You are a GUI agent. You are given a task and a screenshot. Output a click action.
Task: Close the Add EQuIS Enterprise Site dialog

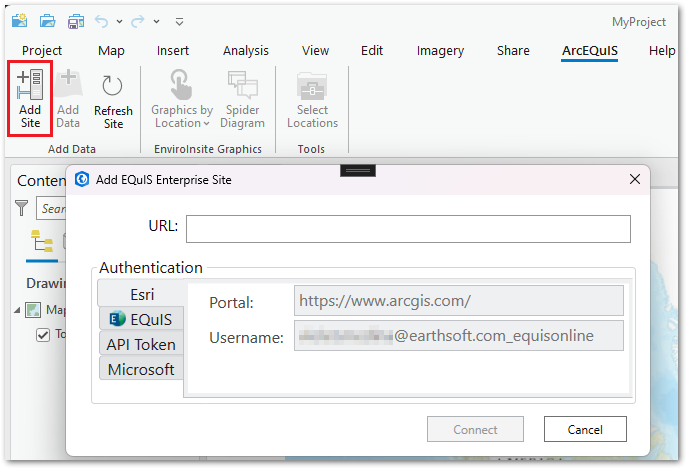(x=635, y=179)
